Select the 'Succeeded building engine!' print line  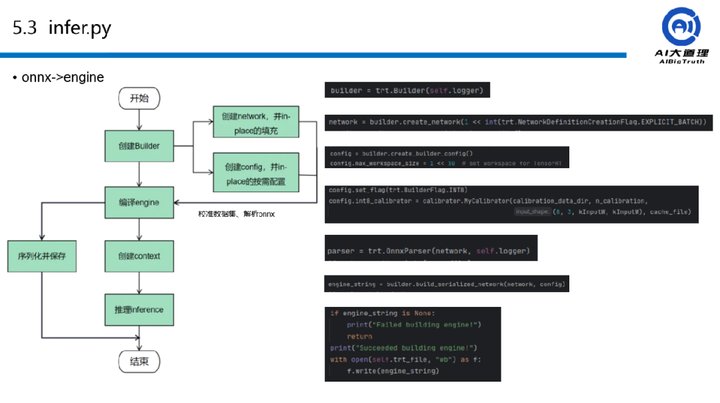coord(404,348)
